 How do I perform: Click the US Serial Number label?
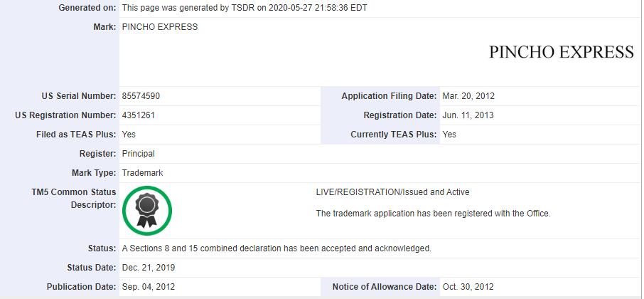[x=78, y=96]
